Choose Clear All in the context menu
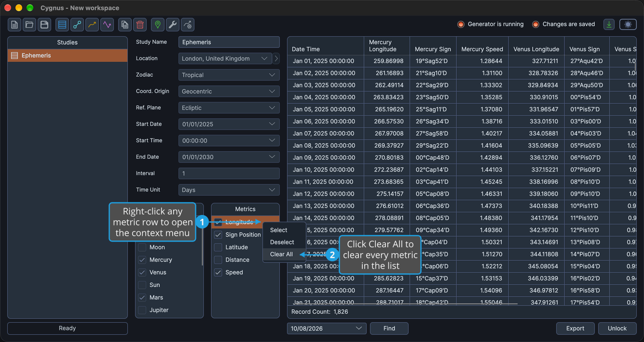 (x=284, y=254)
